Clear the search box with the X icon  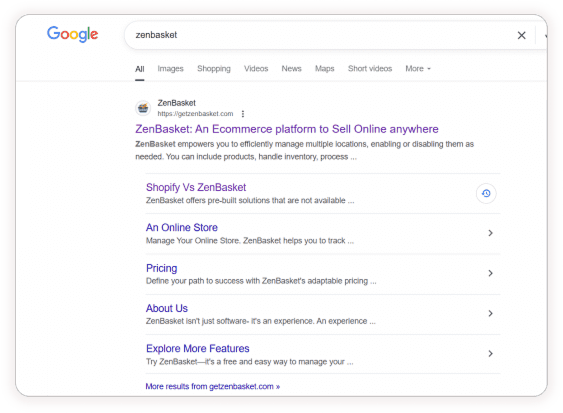tap(521, 35)
